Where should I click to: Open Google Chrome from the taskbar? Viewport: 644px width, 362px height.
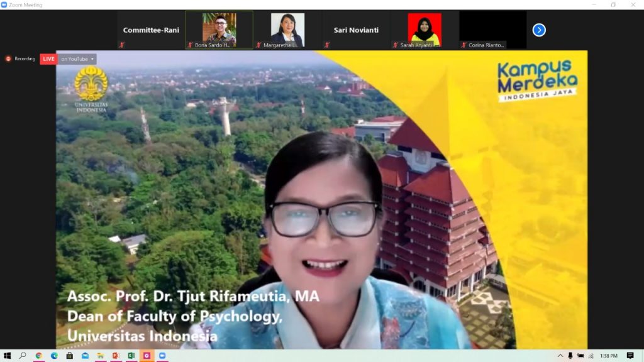coord(38,356)
